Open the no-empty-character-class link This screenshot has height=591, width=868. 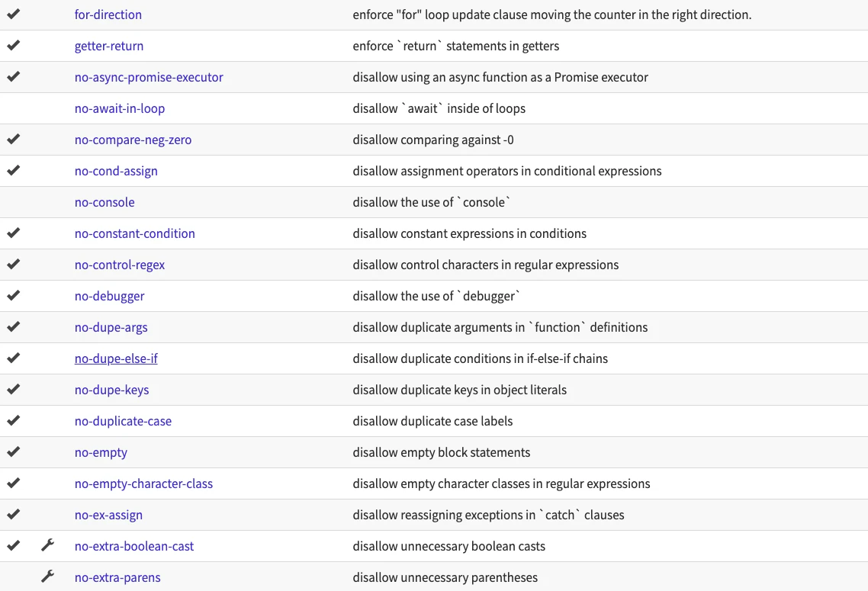click(143, 483)
